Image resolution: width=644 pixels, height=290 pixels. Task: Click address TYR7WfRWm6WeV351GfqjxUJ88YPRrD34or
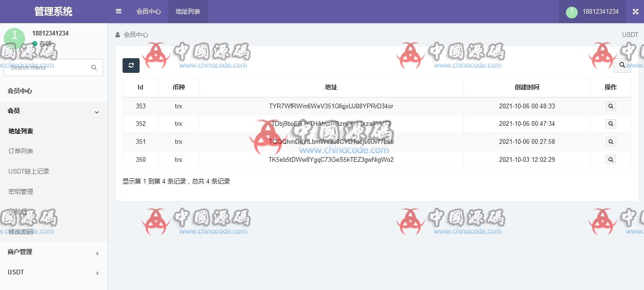tap(331, 106)
